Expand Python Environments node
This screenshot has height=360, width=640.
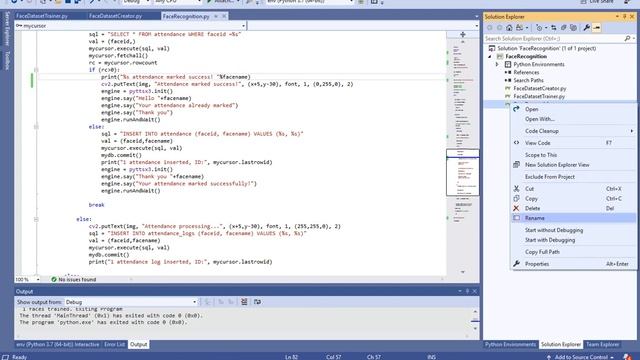tap(497, 64)
